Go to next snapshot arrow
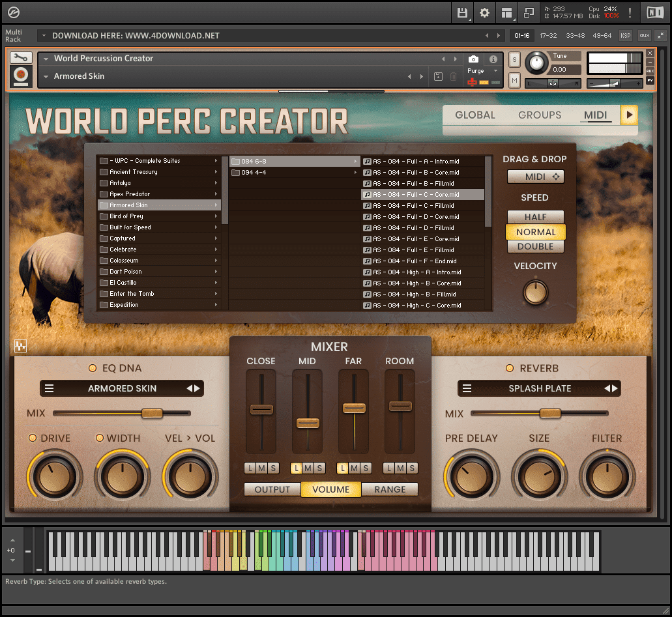Image resolution: width=672 pixels, height=617 pixels. (x=422, y=77)
